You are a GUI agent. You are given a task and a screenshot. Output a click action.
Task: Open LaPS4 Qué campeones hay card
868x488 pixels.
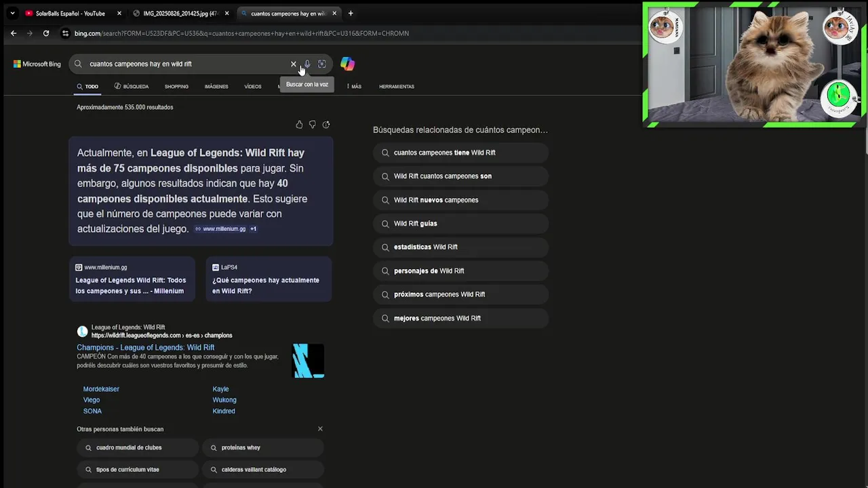tap(269, 279)
